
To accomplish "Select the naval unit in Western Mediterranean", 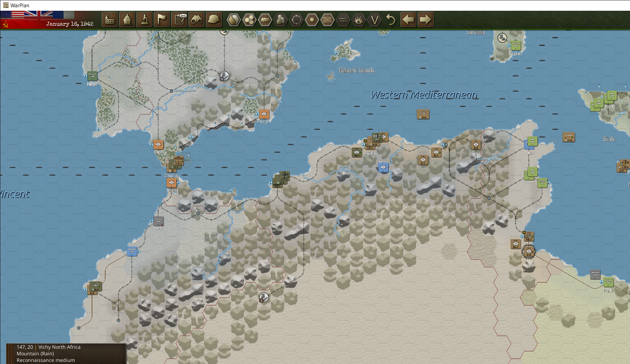I will pyautogui.click(x=423, y=114).
